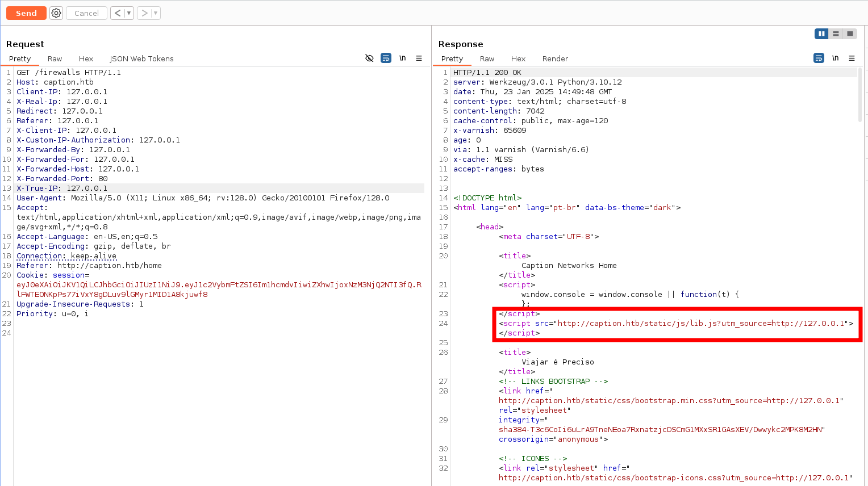The height and width of the screenshot is (486, 868).
Task: Click the response vertical scrollbar
Action: coord(860,94)
